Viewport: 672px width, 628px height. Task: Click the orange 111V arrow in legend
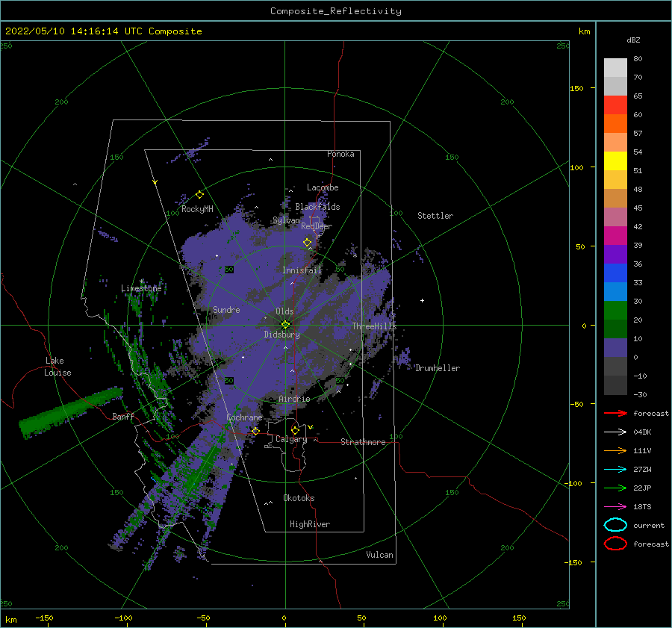pyautogui.click(x=615, y=450)
